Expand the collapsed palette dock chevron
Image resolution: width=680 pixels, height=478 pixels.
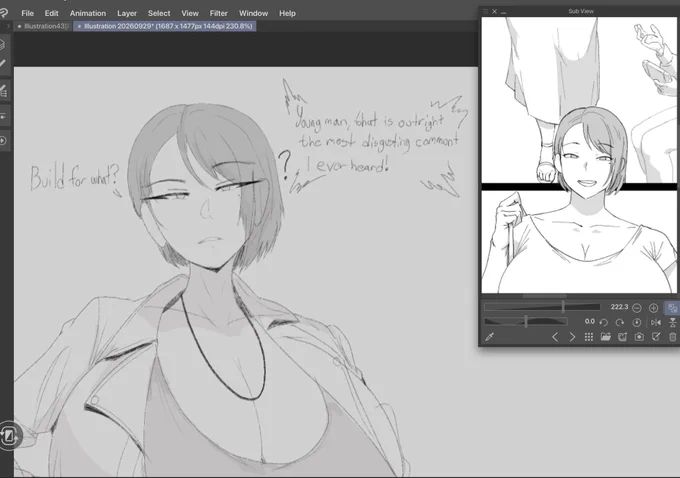tap(8, 26)
